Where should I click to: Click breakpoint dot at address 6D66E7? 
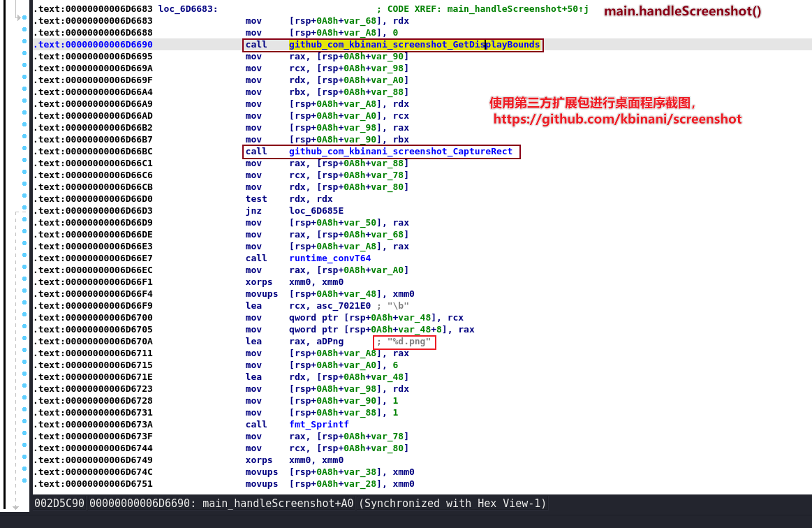(25, 258)
